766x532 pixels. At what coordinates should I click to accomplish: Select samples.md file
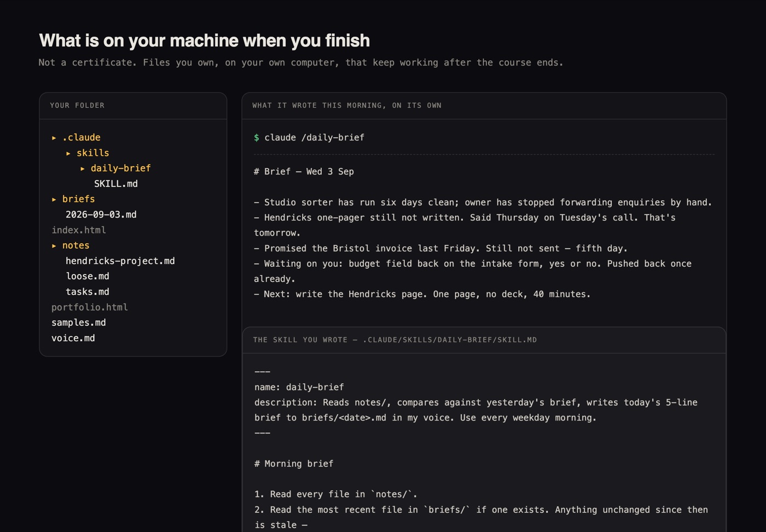[x=79, y=323]
